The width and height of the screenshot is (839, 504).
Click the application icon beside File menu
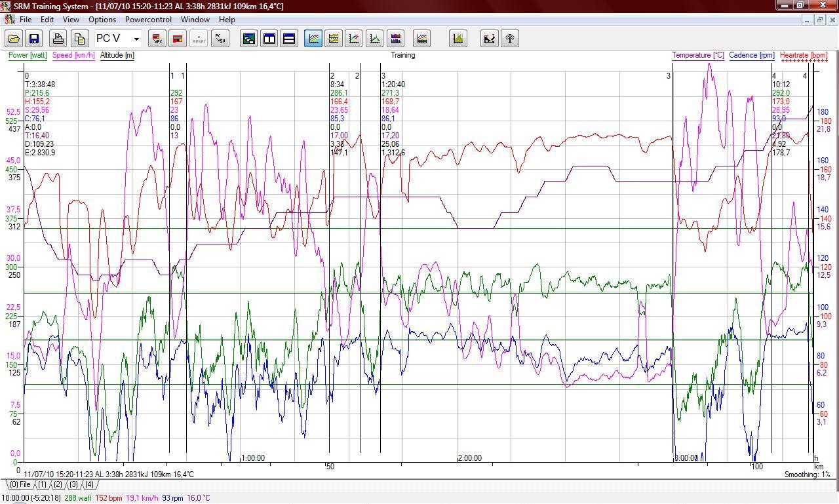(x=9, y=20)
